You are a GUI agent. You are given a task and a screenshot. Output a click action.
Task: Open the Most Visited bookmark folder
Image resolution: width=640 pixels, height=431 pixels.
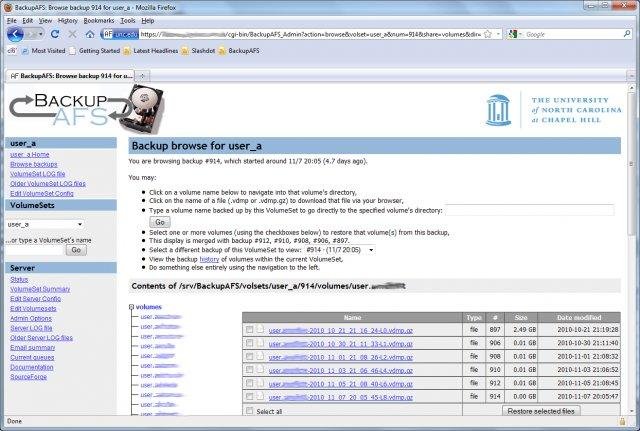pyautogui.click(x=43, y=51)
